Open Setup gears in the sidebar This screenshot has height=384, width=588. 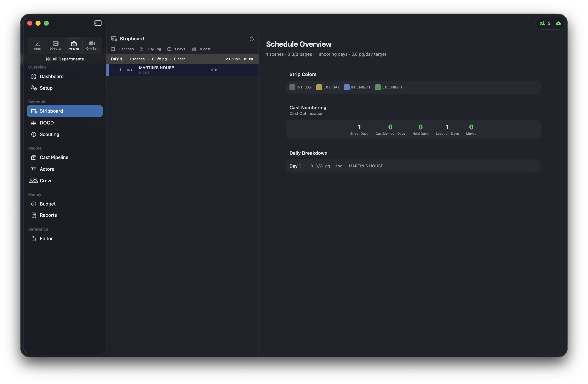tap(46, 88)
